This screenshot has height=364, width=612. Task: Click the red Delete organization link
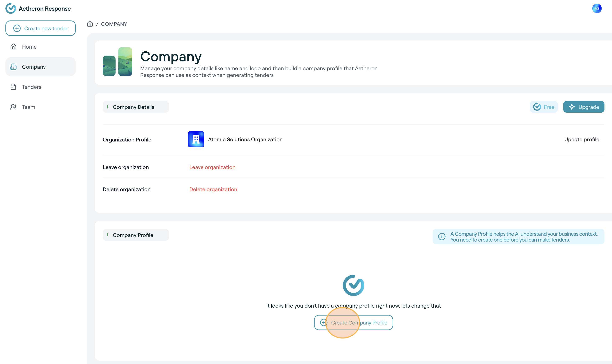213,189
